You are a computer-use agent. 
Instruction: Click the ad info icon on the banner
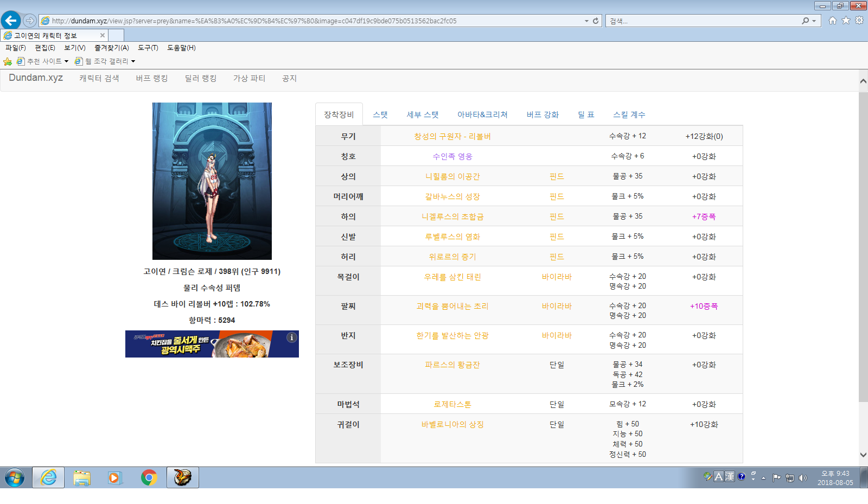(292, 337)
